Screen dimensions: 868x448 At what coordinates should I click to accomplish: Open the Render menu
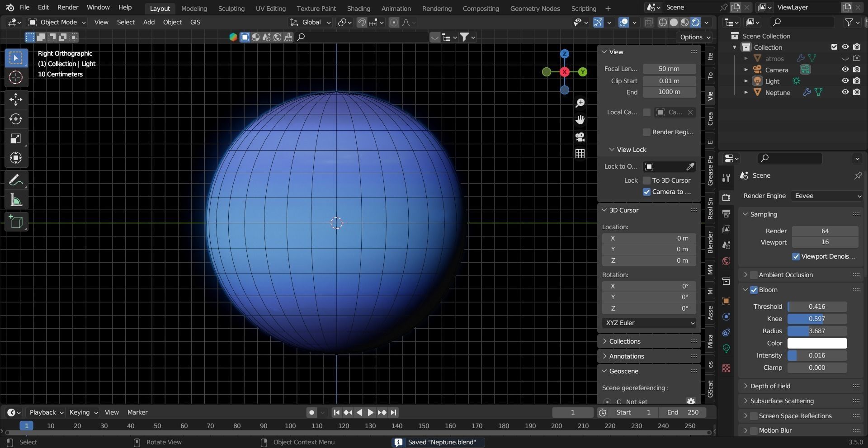tap(68, 7)
